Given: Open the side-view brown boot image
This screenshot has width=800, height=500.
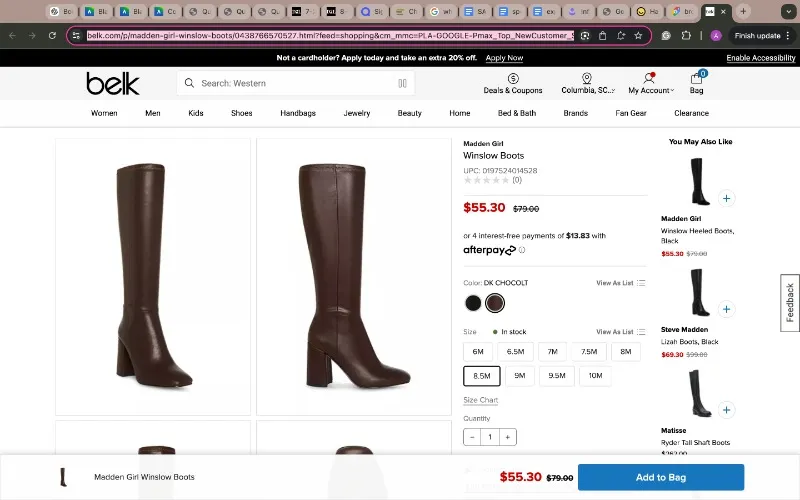Looking at the screenshot, I should pyautogui.click(x=354, y=277).
